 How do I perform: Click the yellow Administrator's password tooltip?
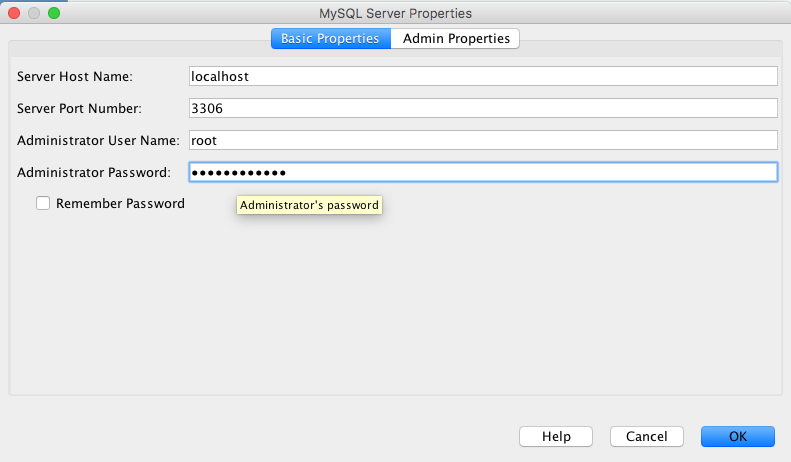click(309, 205)
